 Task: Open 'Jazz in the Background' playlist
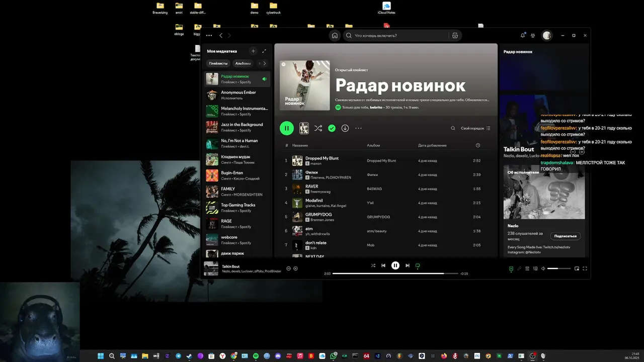point(237,127)
